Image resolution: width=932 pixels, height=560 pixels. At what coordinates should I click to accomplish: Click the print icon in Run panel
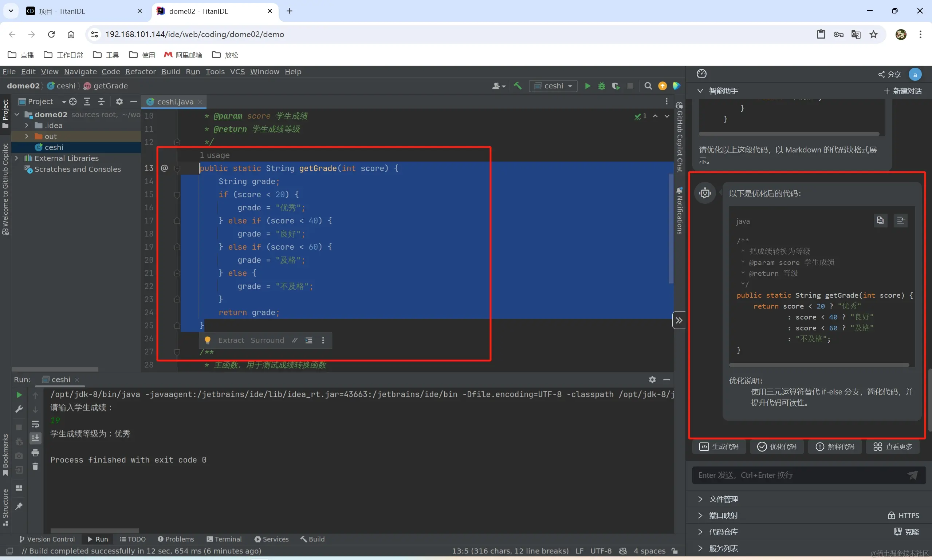[x=35, y=452]
